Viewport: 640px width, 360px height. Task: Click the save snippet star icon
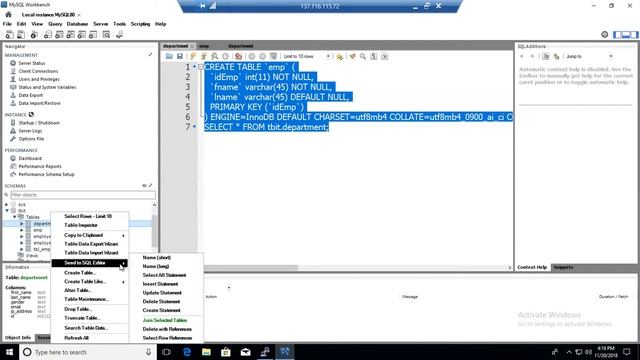339,56
